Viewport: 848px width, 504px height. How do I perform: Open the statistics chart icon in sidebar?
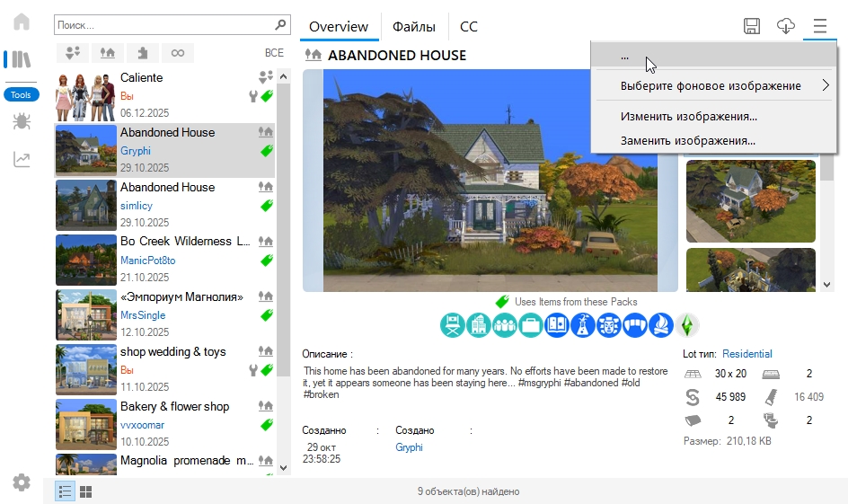point(22,159)
